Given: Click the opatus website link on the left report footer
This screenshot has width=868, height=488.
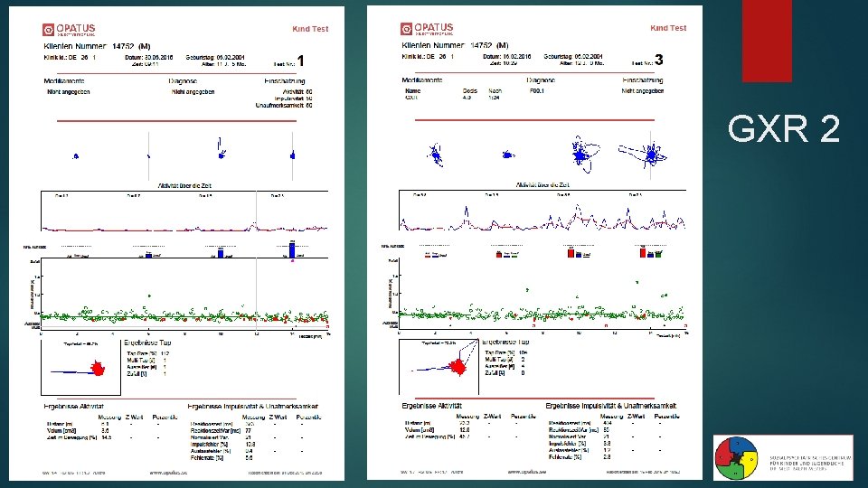Looking at the screenshot, I should (x=168, y=473).
